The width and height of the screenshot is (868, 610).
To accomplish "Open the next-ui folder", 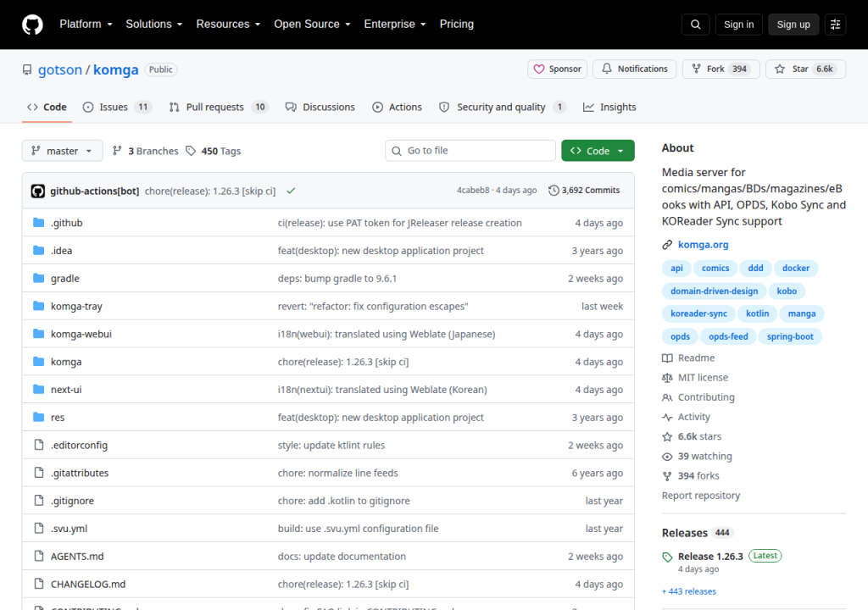I will (66, 389).
